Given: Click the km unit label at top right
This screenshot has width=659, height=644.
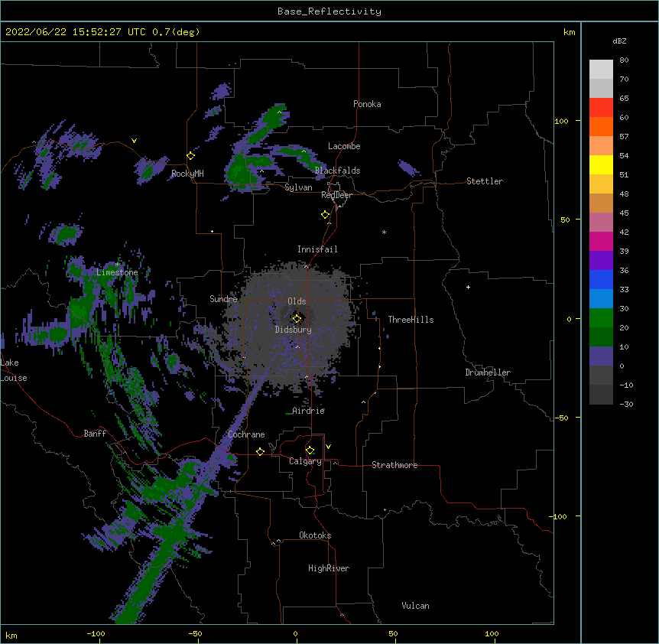Looking at the screenshot, I should [x=569, y=32].
